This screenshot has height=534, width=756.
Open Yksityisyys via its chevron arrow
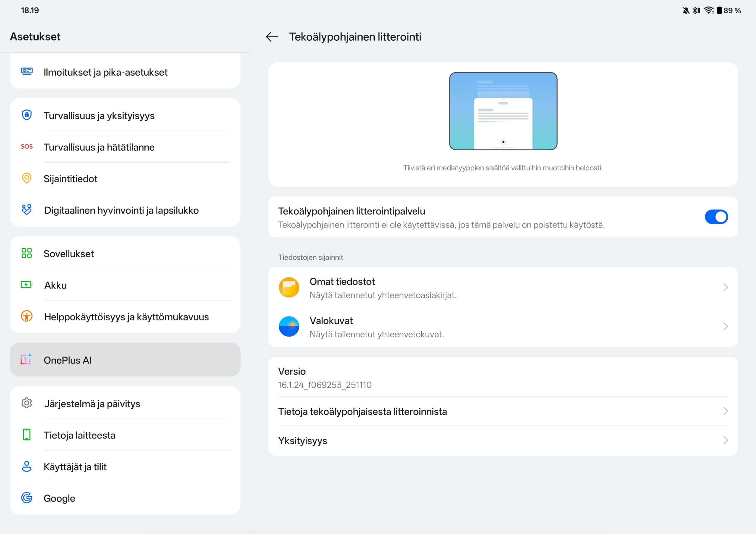tap(725, 440)
